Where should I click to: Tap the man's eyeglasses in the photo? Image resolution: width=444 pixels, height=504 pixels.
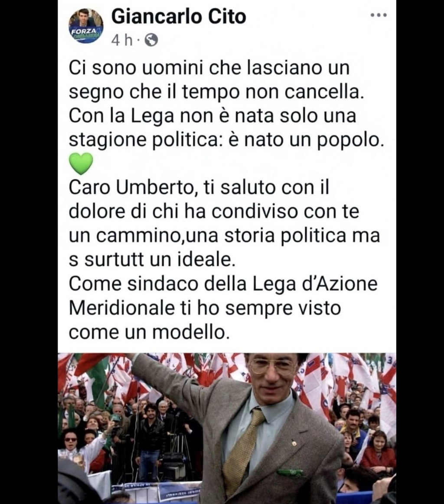click(x=272, y=366)
